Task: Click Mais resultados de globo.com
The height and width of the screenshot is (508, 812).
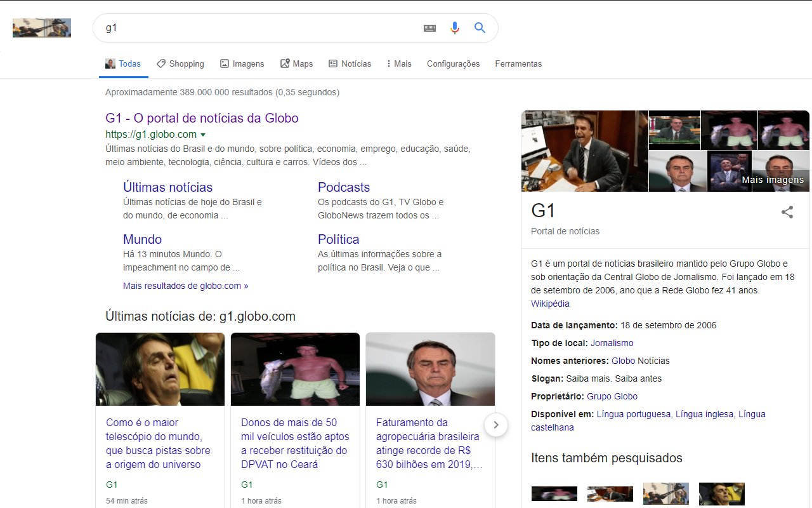Action: tap(185, 285)
